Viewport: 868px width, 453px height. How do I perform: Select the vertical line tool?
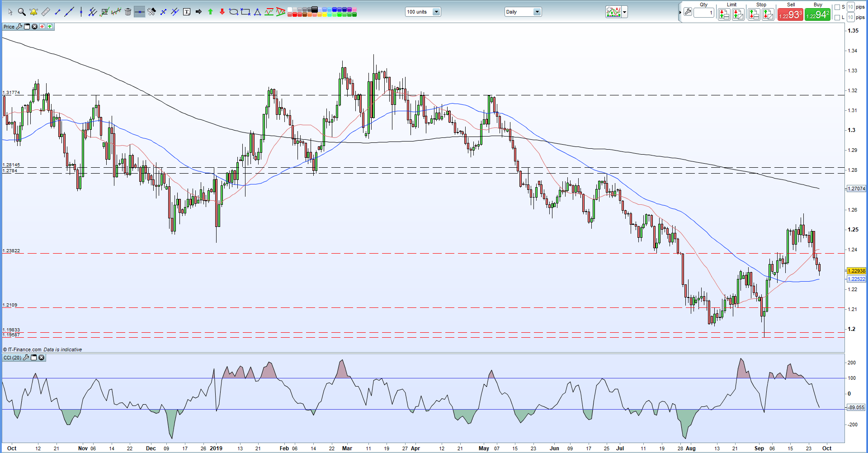[x=81, y=12]
